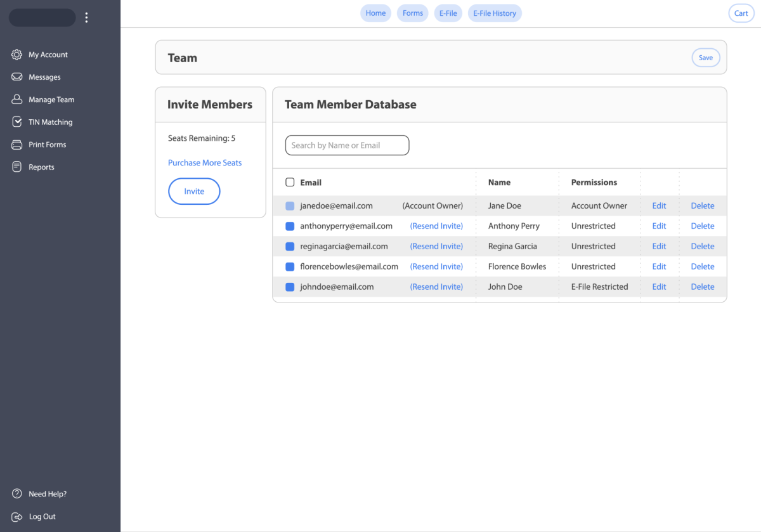Open Manage Team from the sidebar icon
The height and width of the screenshot is (532, 761).
16,100
